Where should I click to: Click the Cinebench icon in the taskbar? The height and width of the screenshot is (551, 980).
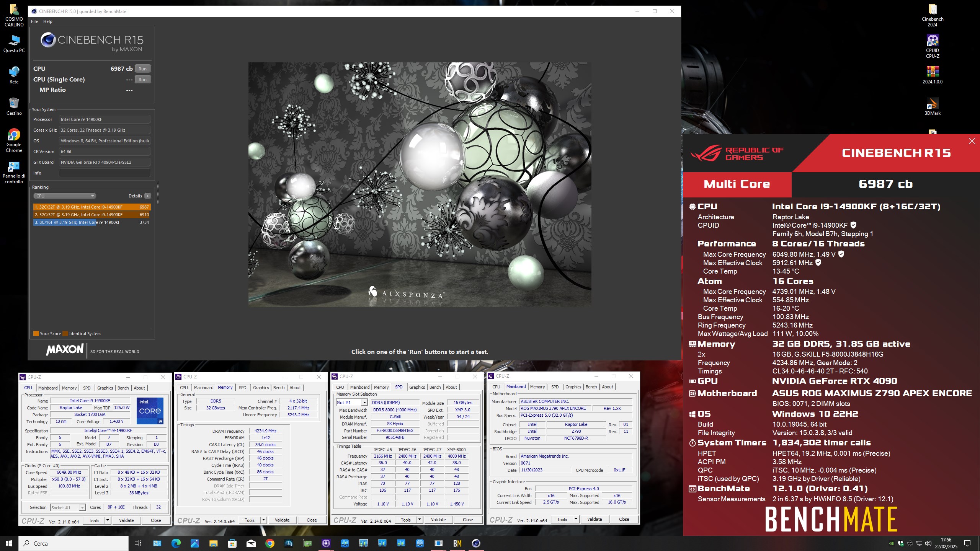pos(476,543)
